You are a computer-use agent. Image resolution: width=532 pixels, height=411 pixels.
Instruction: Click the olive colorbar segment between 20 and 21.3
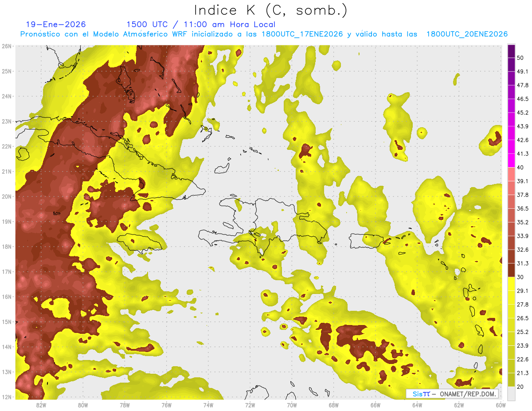(x=511, y=380)
